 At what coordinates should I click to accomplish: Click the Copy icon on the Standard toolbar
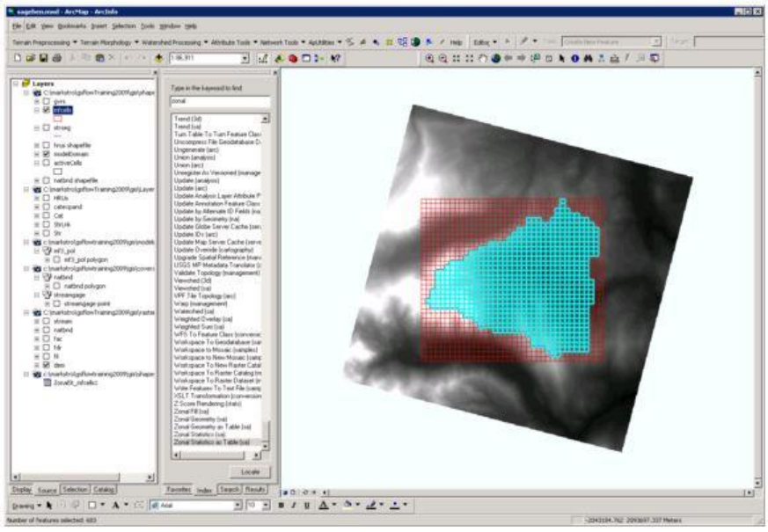pos(86,58)
